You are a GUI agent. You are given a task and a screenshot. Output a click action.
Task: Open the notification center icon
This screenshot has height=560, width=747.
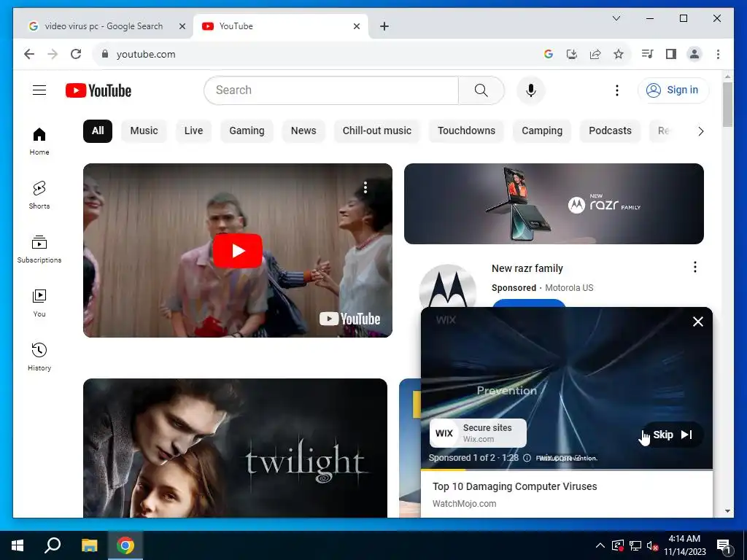(724, 546)
